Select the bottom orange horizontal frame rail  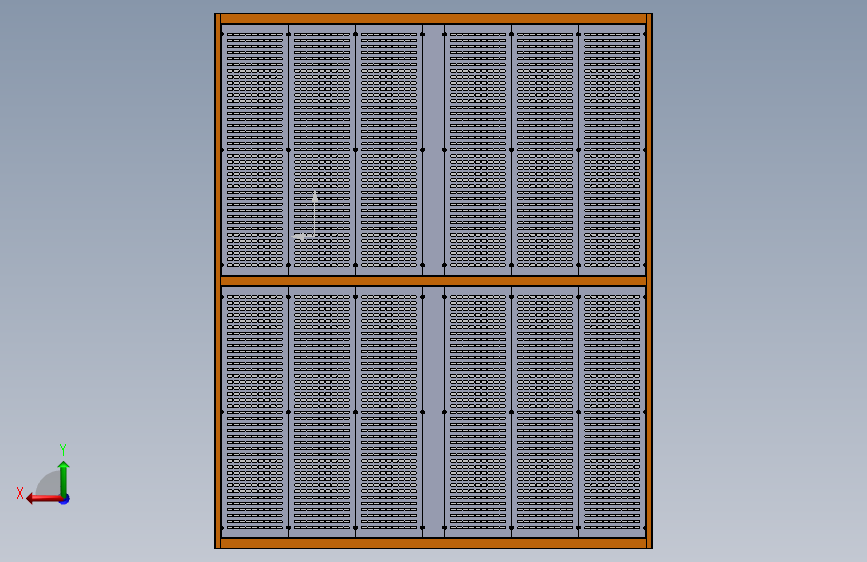(434, 543)
